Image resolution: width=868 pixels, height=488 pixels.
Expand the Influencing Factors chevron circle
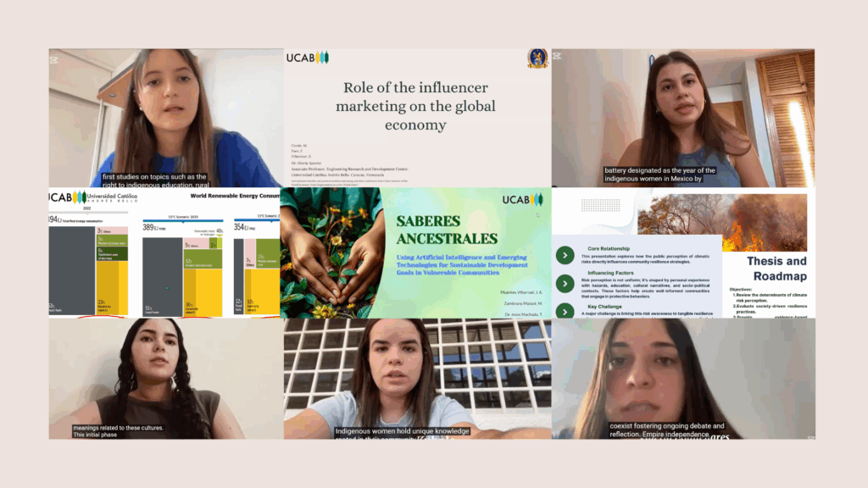[x=565, y=284]
